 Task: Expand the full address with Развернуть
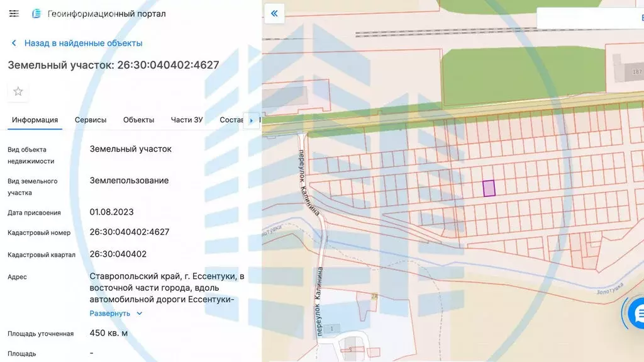(109, 314)
